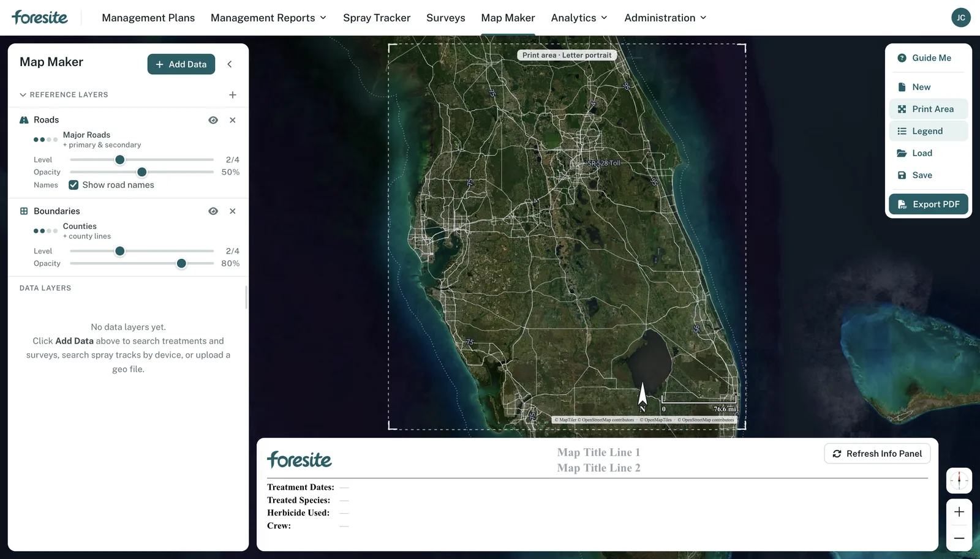Screen dimensions: 980x559
Task: Remove the Boundaries layer
Action: click(x=233, y=211)
